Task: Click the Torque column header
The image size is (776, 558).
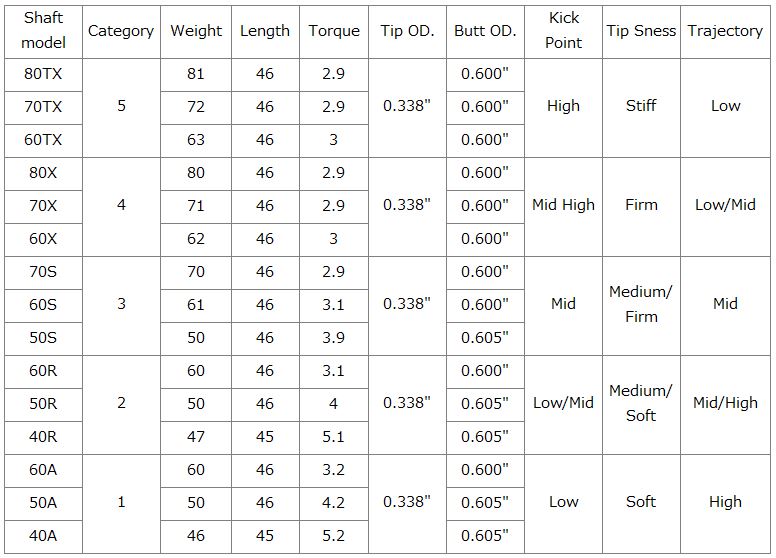Action: point(334,31)
